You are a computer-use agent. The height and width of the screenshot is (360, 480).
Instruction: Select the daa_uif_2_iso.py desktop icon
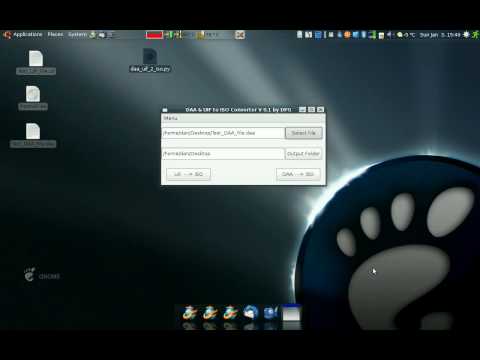150,60
